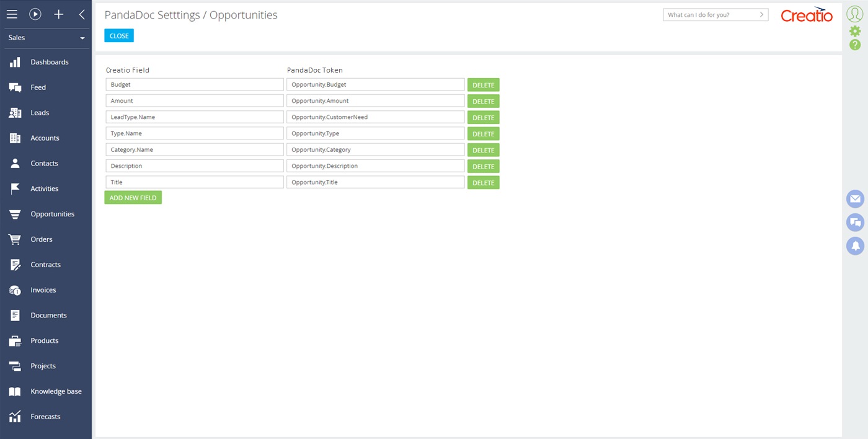The width and height of the screenshot is (868, 439).
Task: Open the Knowledge base book icon
Action: click(x=15, y=391)
